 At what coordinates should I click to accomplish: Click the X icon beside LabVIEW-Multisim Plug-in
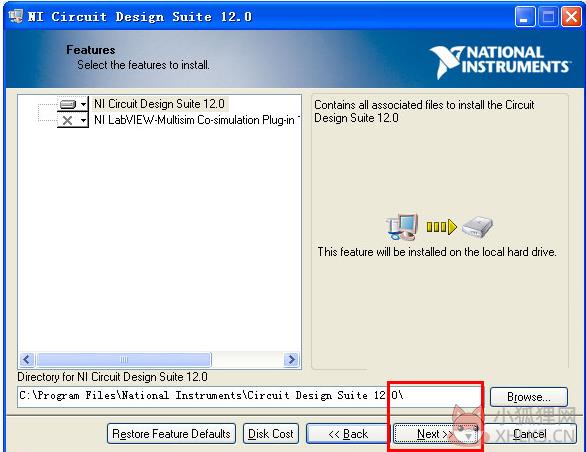coord(68,120)
